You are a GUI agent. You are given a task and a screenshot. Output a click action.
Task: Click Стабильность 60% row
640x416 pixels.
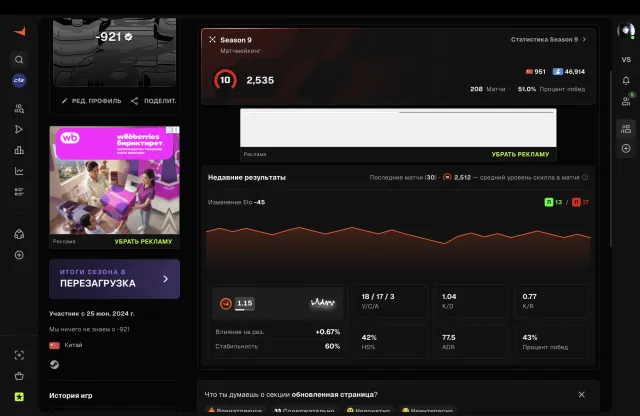tap(278, 346)
